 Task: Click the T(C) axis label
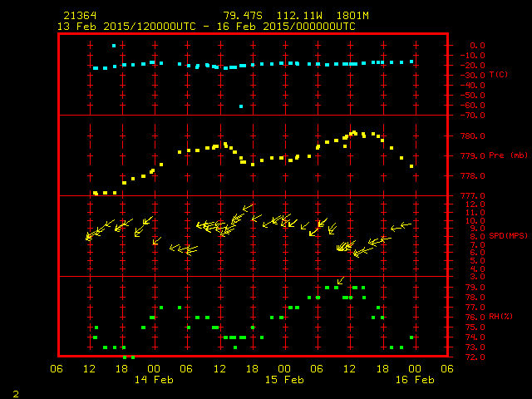(499, 74)
